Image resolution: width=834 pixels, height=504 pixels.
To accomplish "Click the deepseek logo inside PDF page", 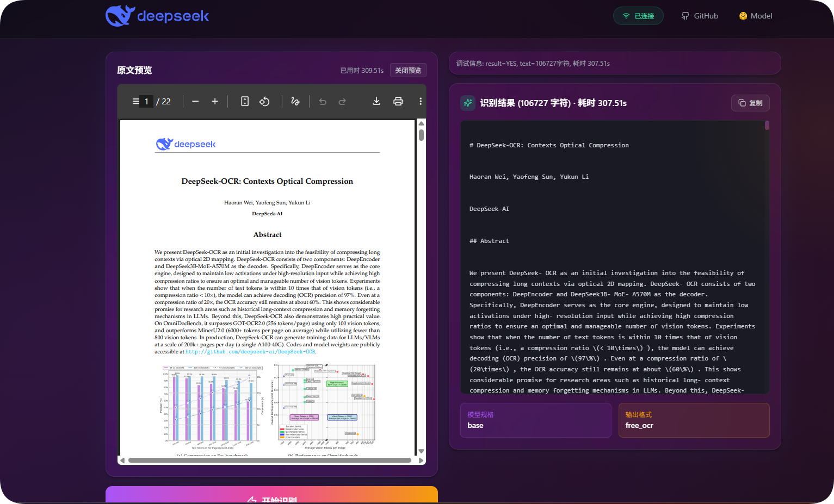I will click(186, 144).
